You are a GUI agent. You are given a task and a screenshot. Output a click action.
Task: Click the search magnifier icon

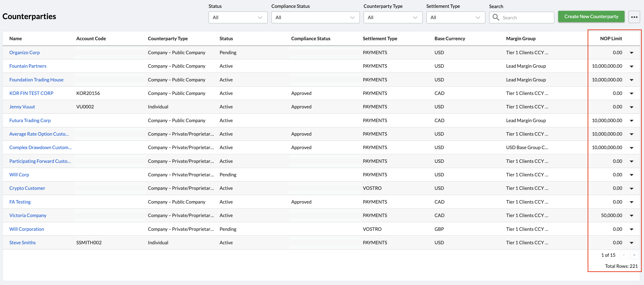496,17
